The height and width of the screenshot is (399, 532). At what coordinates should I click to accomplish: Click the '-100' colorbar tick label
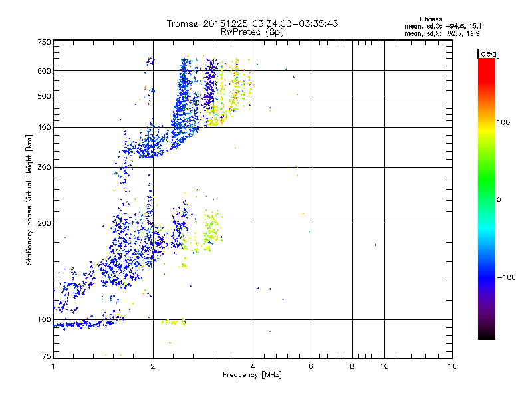click(506, 277)
